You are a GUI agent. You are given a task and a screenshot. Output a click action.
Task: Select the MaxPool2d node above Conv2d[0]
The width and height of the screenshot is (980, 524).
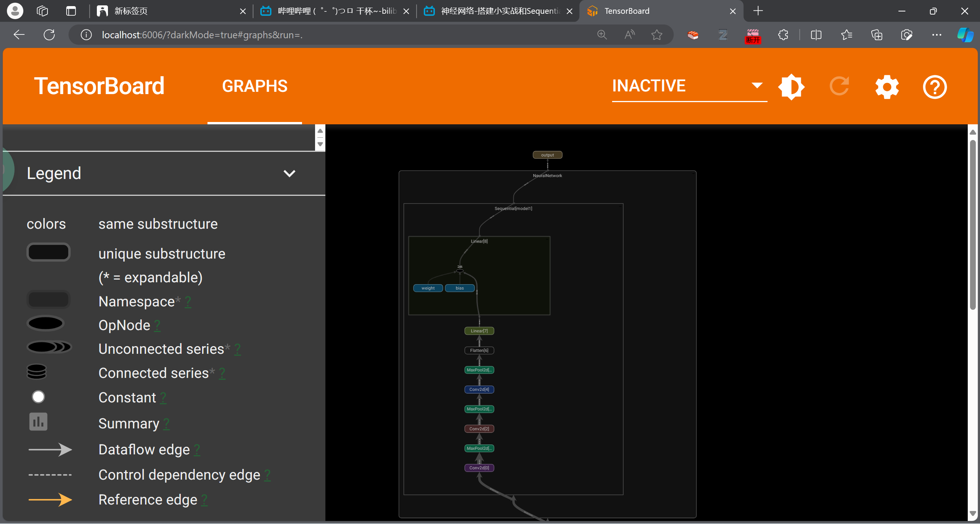click(x=479, y=448)
